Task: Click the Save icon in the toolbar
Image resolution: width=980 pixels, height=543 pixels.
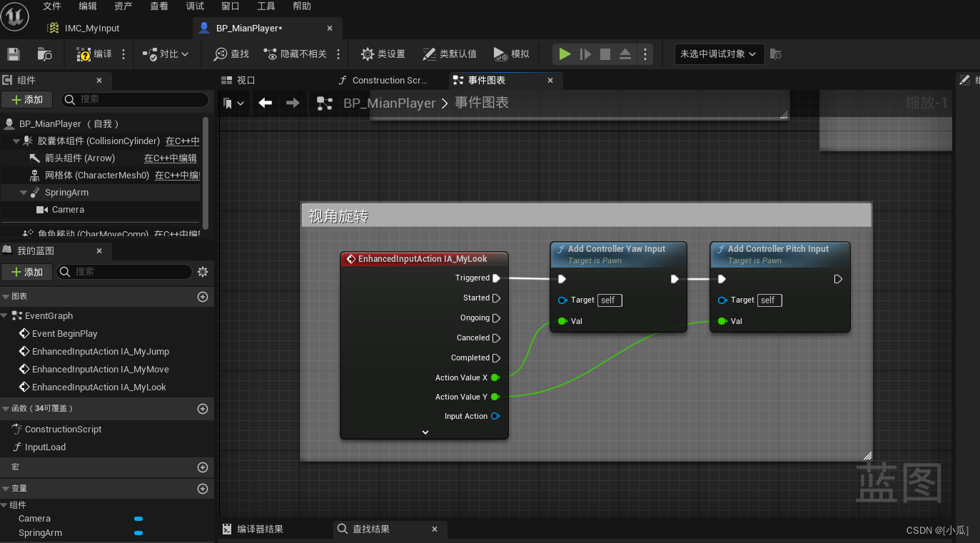Action: pos(13,54)
